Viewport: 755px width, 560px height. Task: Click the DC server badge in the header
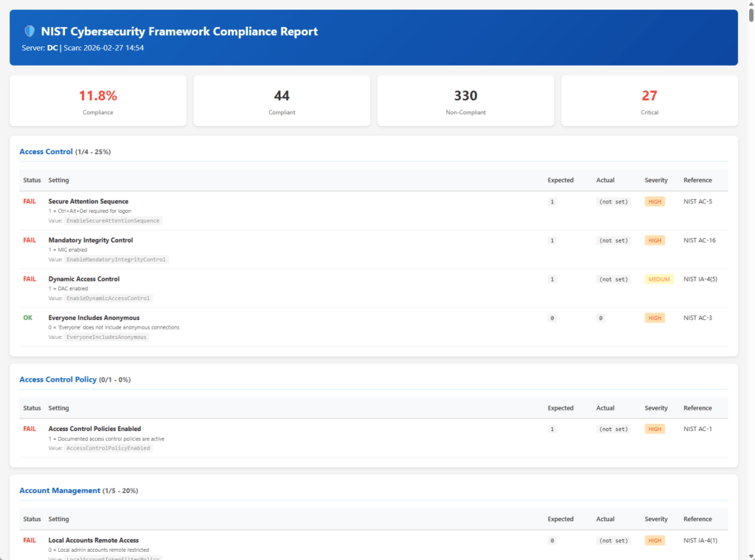click(52, 48)
